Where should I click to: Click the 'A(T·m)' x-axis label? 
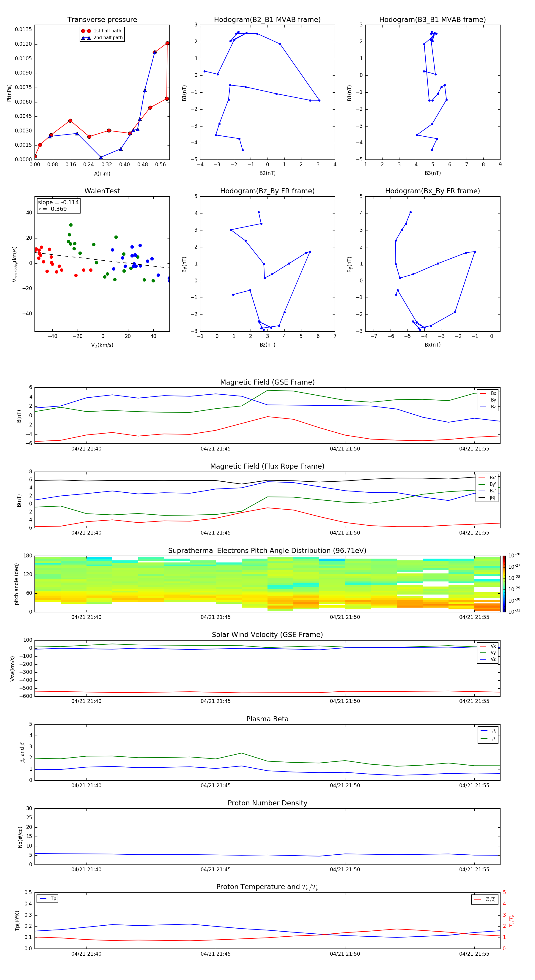click(x=102, y=174)
